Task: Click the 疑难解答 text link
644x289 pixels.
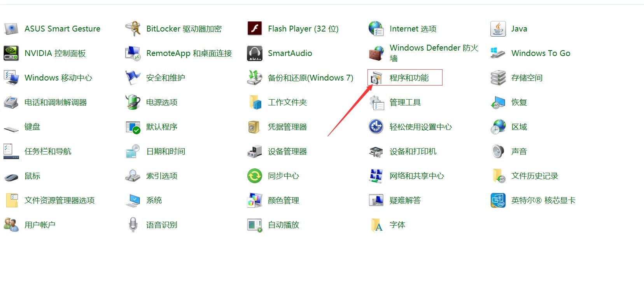Action: pos(405,200)
